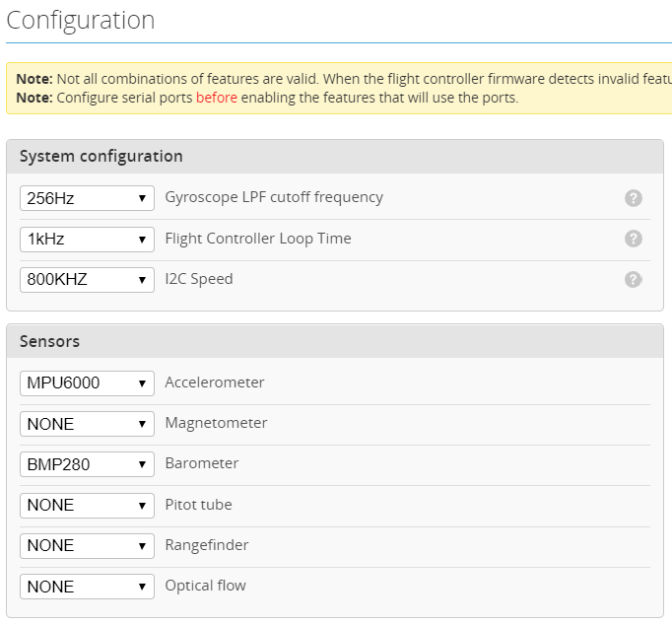
Task: Click the System configuration section header
Action: pyautogui.click(x=101, y=156)
